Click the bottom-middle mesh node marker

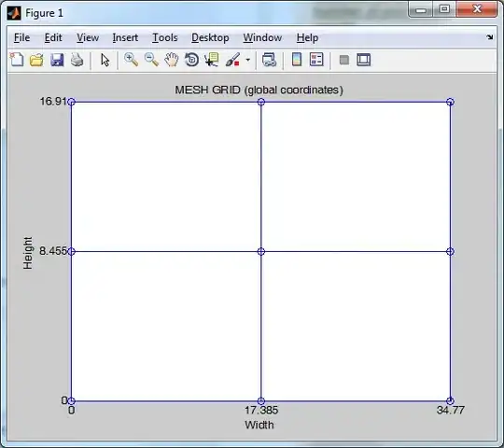pos(261,400)
